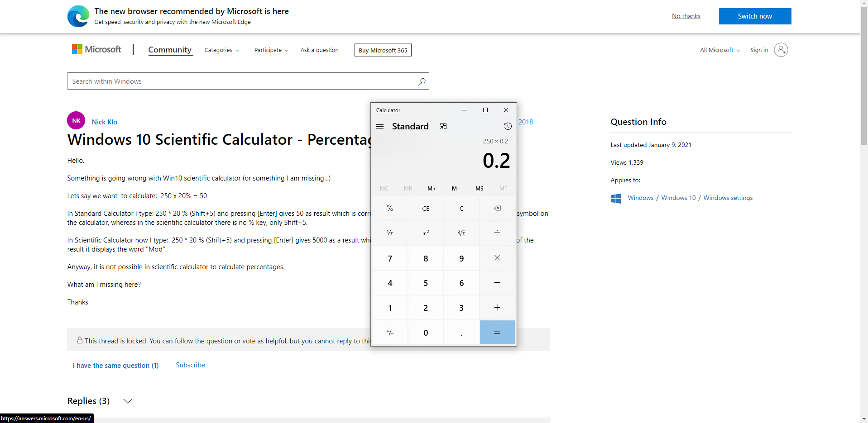
Task: Open the Windows 10 breadcrumb link
Action: point(678,198)
